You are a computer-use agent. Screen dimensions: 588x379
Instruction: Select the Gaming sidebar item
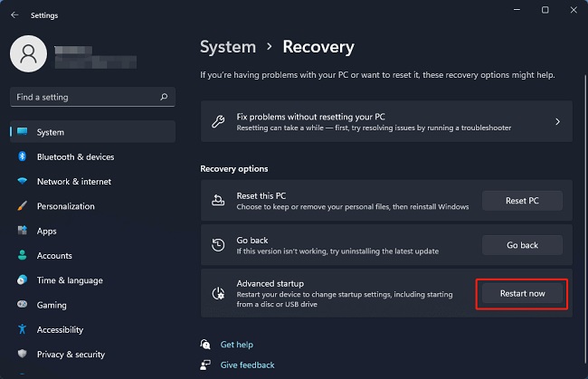[52, 305]
